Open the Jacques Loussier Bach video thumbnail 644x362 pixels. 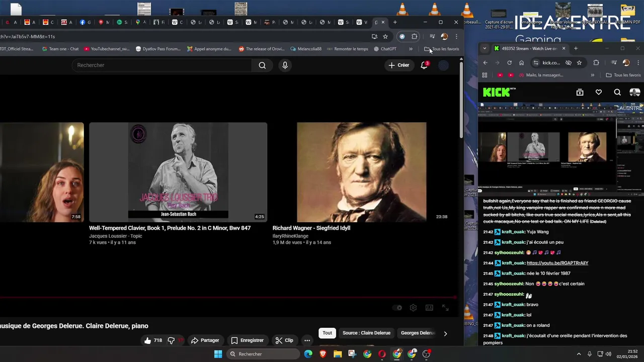[178, 172]
